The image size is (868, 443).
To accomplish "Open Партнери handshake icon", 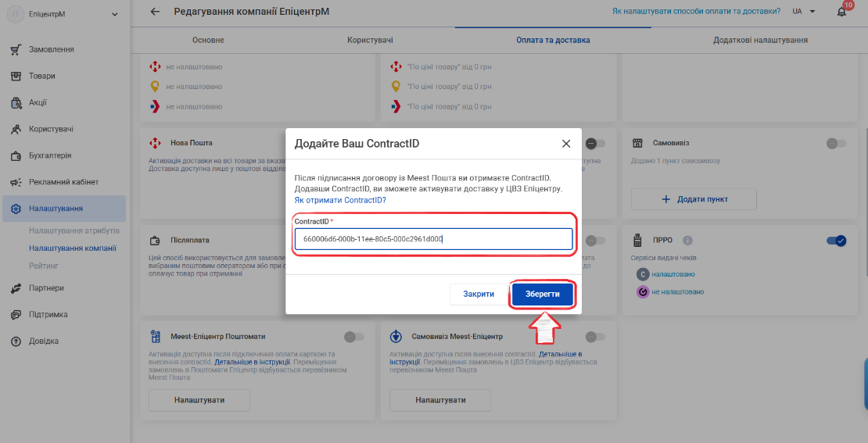I will [x=16, y=288].
